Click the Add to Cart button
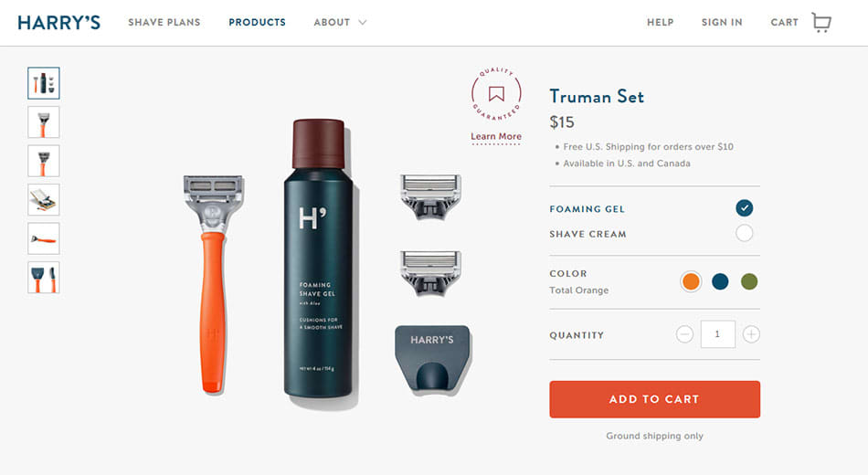The image size is (868, 475). click(654, 399)
